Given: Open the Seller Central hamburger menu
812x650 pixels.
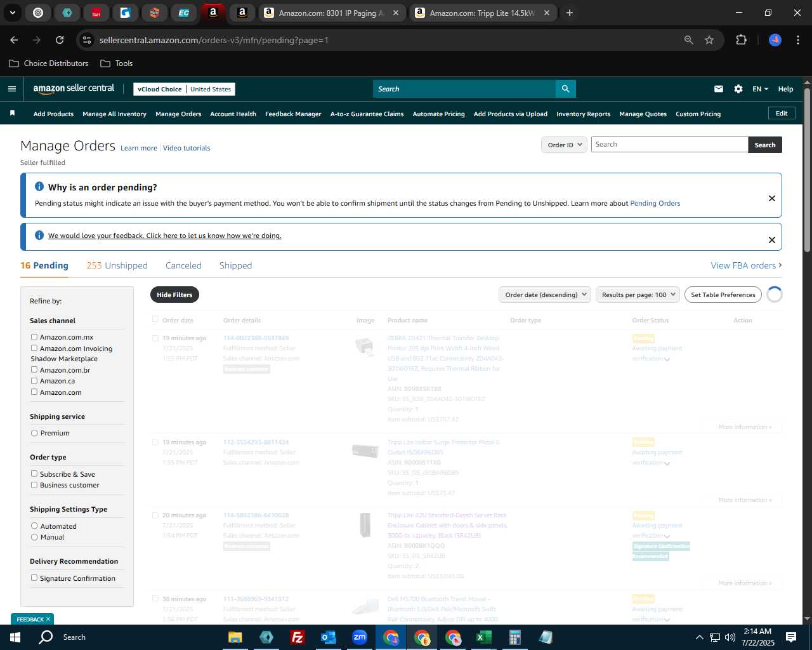Looking at the screenshot, I should pos(12,89).
